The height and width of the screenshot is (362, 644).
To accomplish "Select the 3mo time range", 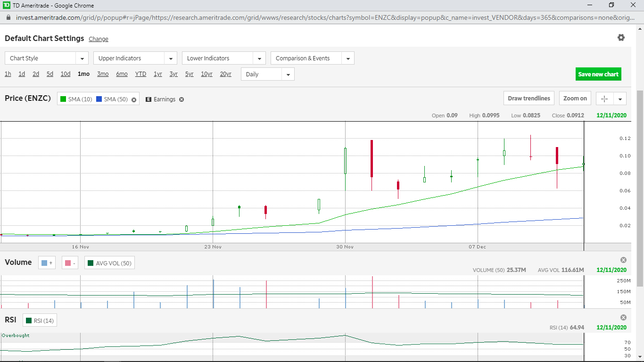I will point(103,74).
